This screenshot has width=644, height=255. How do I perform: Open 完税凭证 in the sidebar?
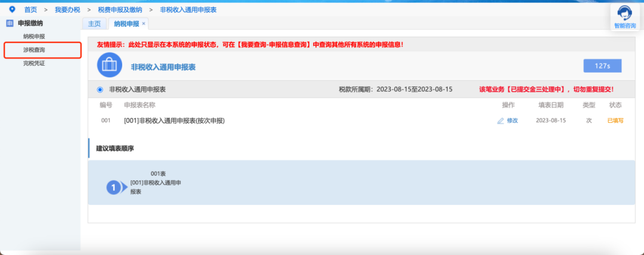(34, 64)
